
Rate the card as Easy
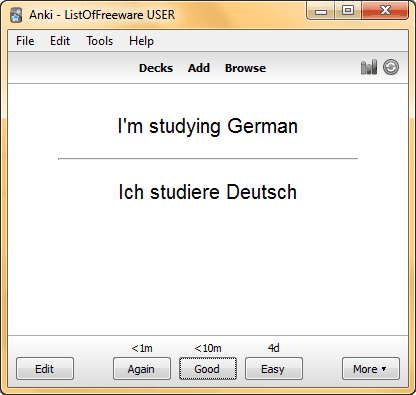click(x=274, y=369)
